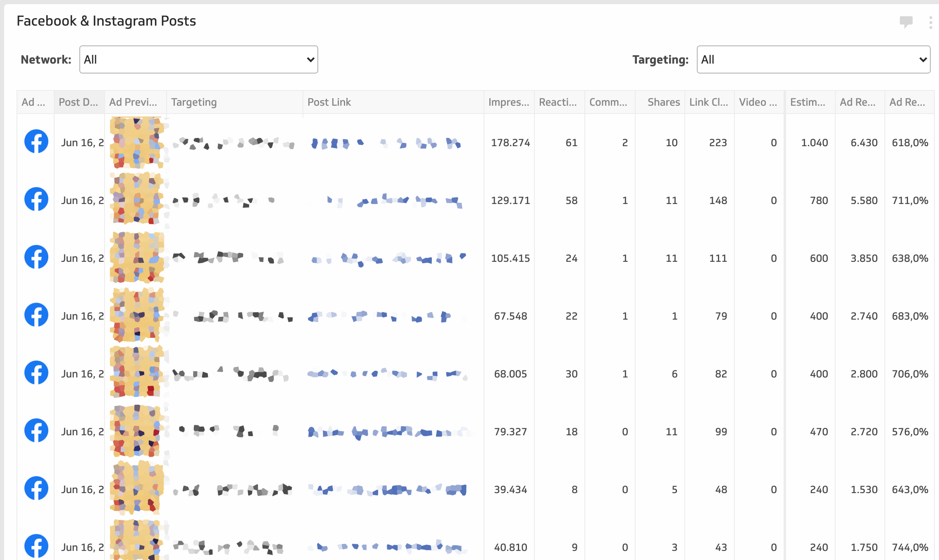
Task: Click Facebook icon in 39.434 impressions row
Action: tap(36, 489)
